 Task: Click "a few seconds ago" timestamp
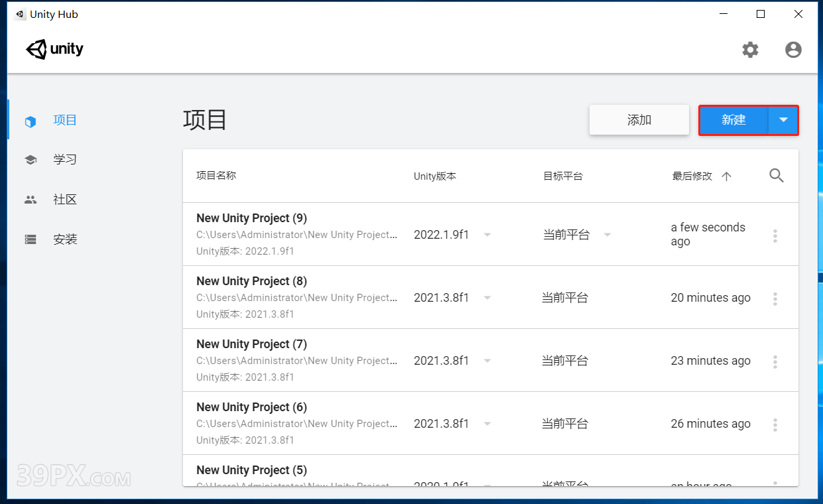[x=708, y=234]
